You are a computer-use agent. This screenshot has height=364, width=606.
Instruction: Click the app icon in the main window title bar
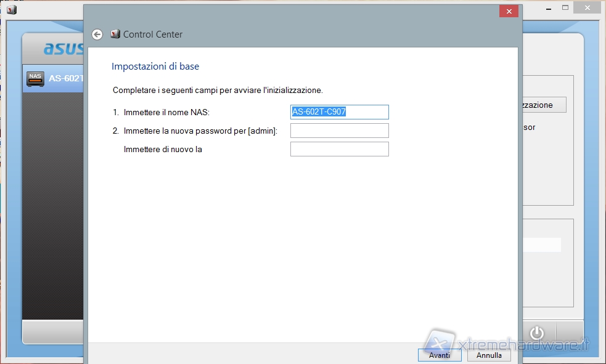(x=12, y=10)
